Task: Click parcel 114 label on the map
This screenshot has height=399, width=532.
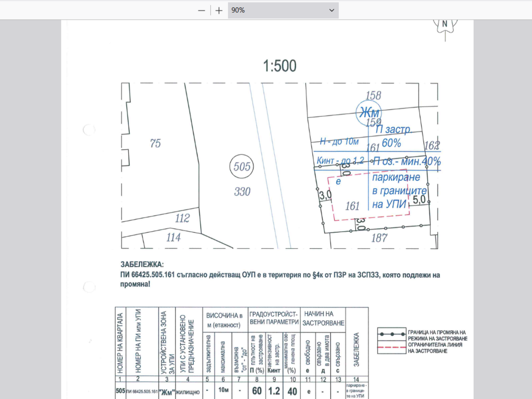Action: [173, 237]
